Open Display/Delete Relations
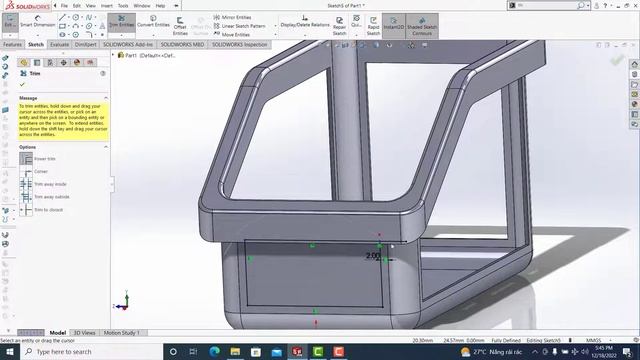640x360 pixels. (305, 22)
